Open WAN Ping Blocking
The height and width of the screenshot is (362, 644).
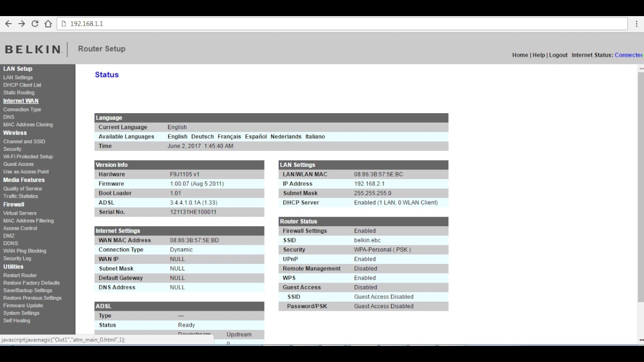pyautogui.click(x=25, y=251)
